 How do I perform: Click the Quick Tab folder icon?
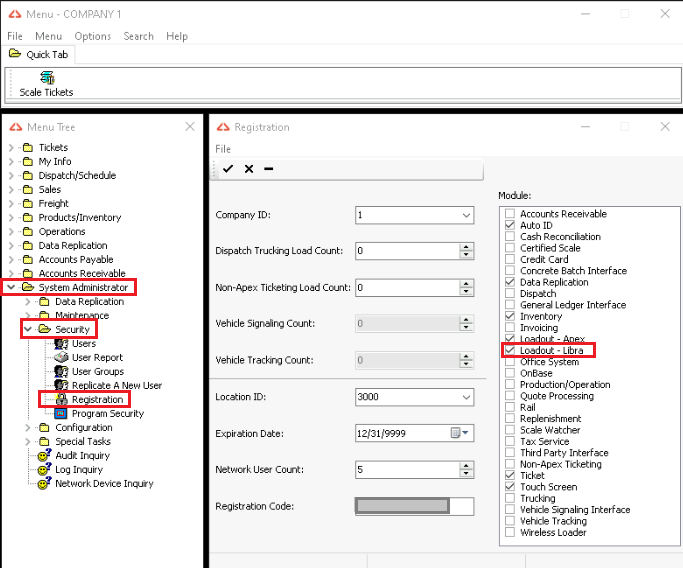tap(15, 54)
